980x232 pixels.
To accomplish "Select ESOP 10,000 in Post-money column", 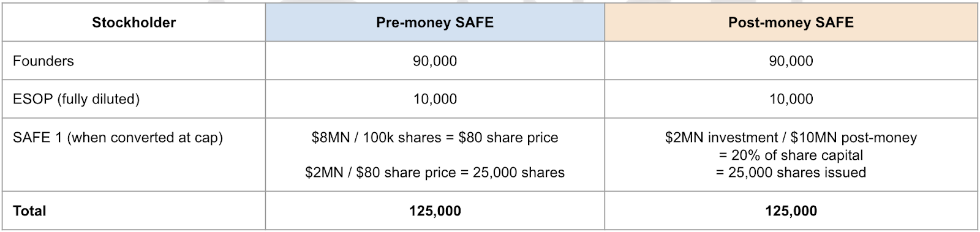I will [x=791, y=99].
